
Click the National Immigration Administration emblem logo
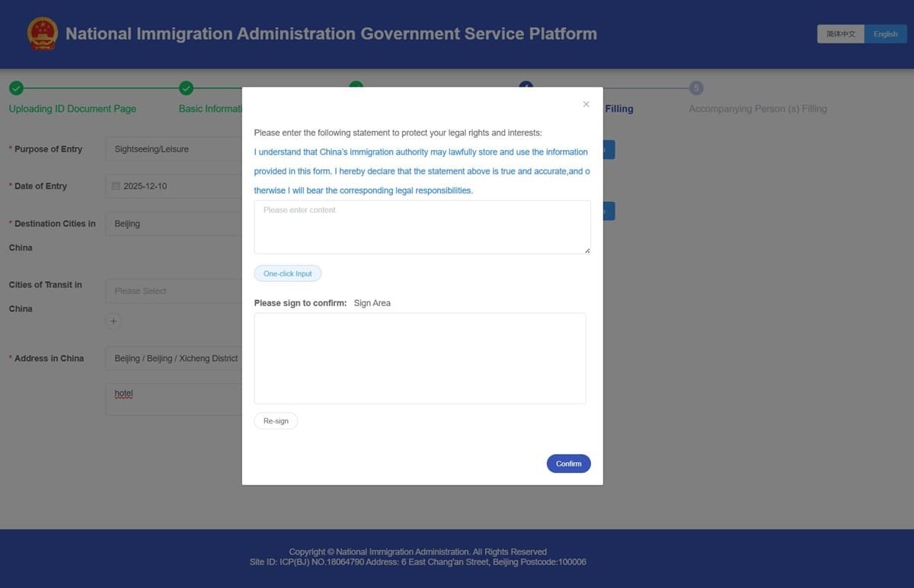[42, 32]
